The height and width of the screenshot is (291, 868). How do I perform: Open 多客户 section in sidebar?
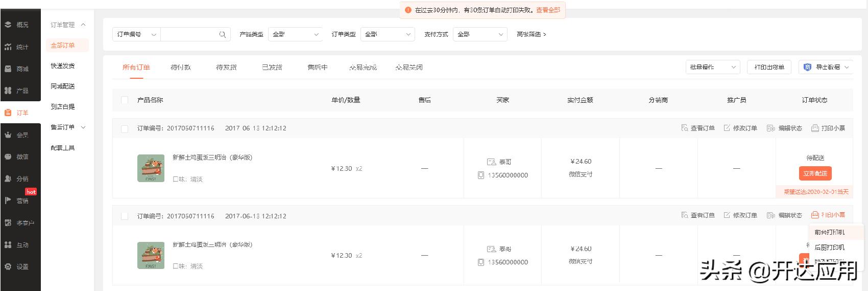click(19, 223)
